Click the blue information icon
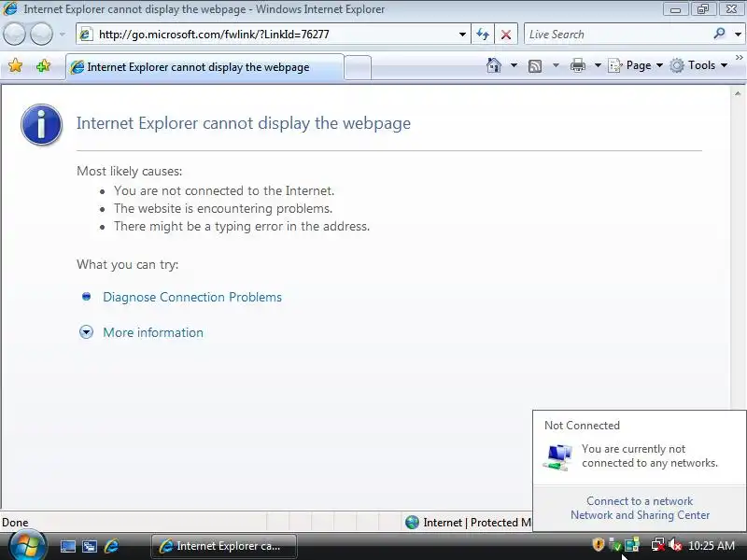747x560 pixels. click(x=41, y=124)
